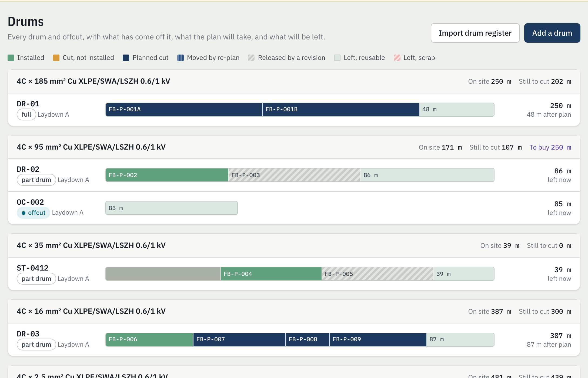Click the 85 m offcut bar on OC-002
The height and width of the screenshot is (378, 588).
pos(172,208)
